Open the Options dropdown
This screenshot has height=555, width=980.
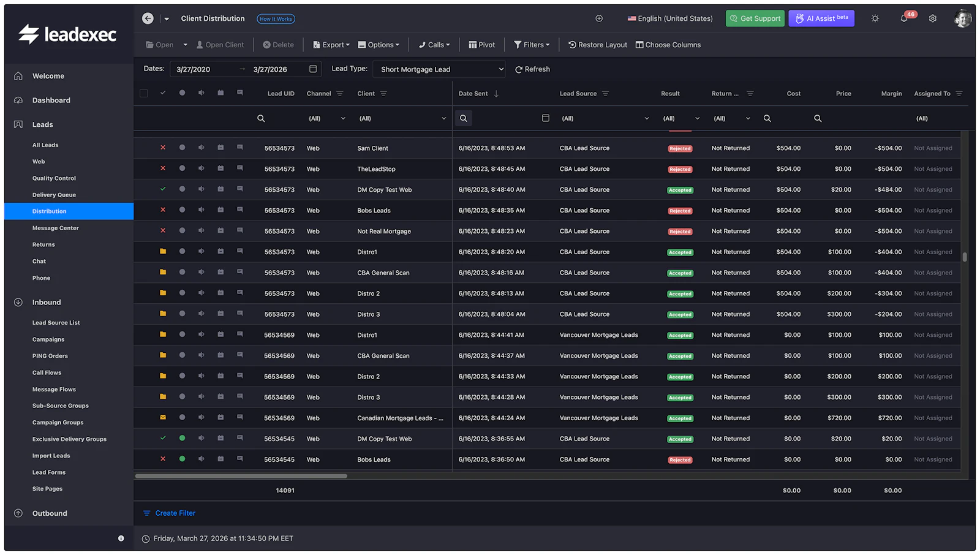coord(379,45)
